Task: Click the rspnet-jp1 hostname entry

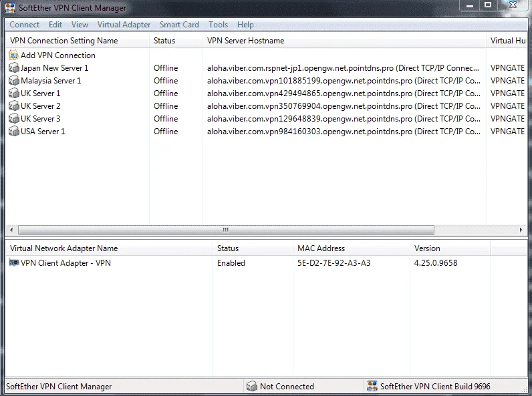Action: (x=344, y=68)
